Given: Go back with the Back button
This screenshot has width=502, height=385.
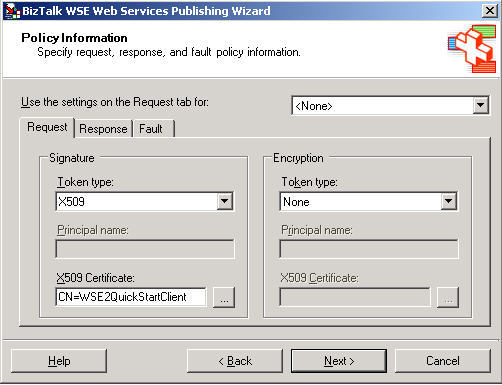Looking at the screenshot, I should pyautogui.click(x=235, y=361).
